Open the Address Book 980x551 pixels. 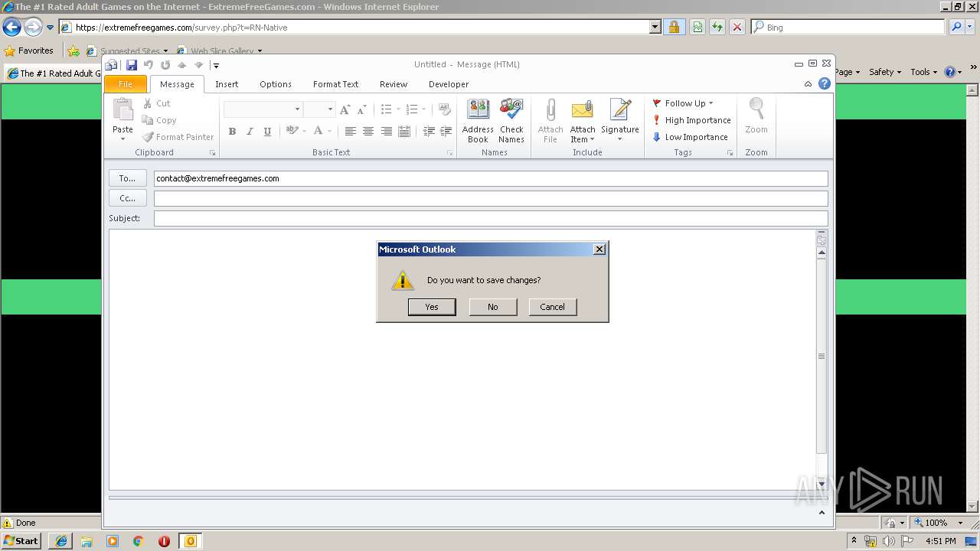pos(478,121)
